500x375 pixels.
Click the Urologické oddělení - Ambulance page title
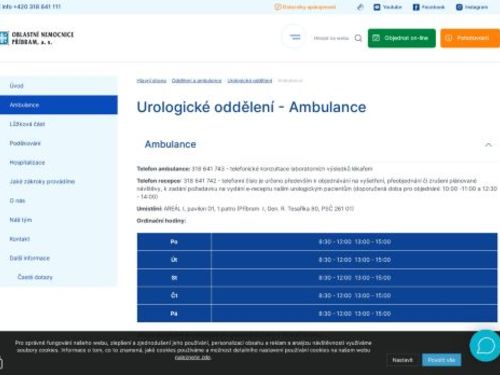[251, 107]
